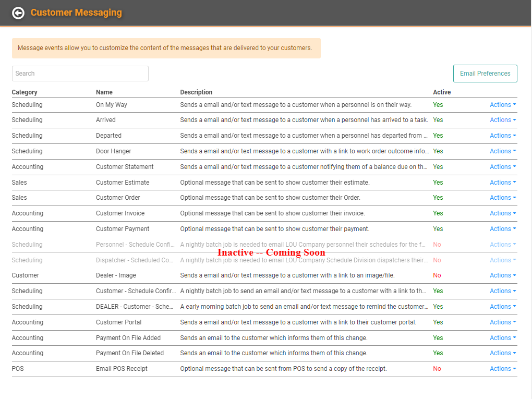Click the description of Customer Estimate row

(274, 183)
